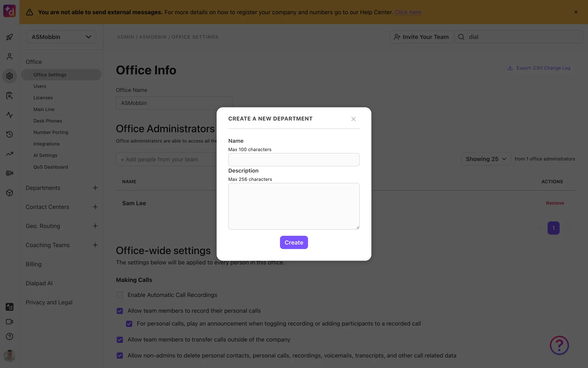Image resolution: width=588 pixels, height=368 pixels.
Task: Click the trending analytics sidebar icon
Action: click(9, 154)
